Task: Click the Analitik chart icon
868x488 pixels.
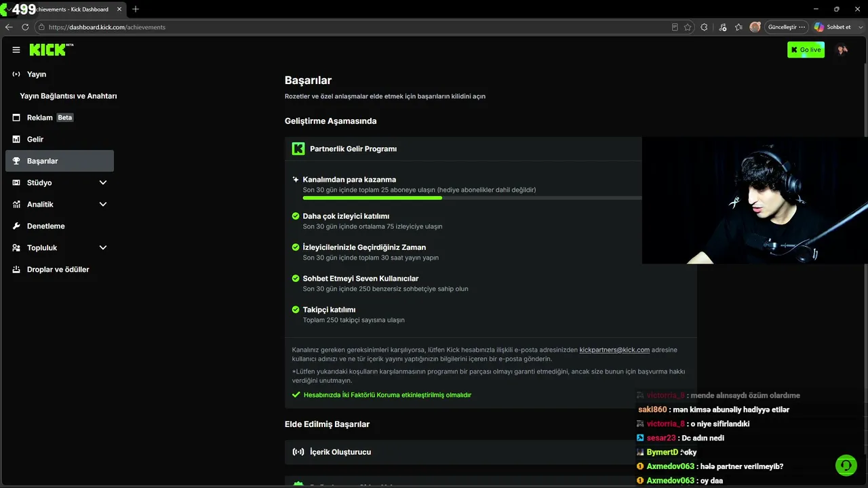Action: click(x=16, y=204)
